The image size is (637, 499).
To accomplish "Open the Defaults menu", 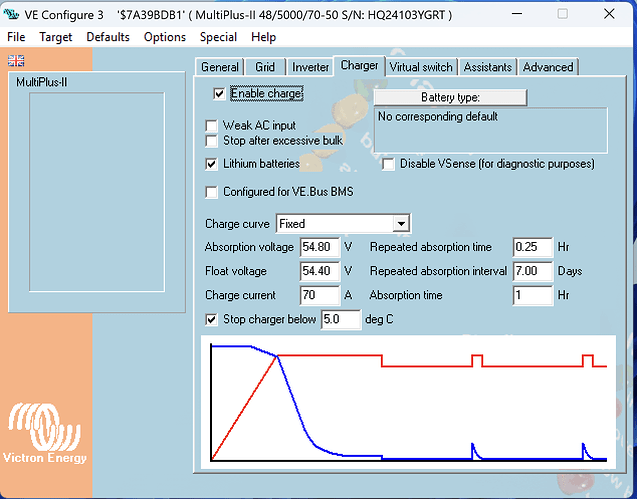I will point(108,37).
